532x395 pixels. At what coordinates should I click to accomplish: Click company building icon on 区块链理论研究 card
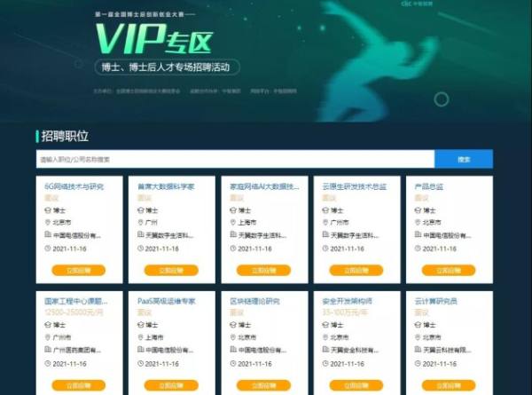pyautogui.click(x=233, y=349)
